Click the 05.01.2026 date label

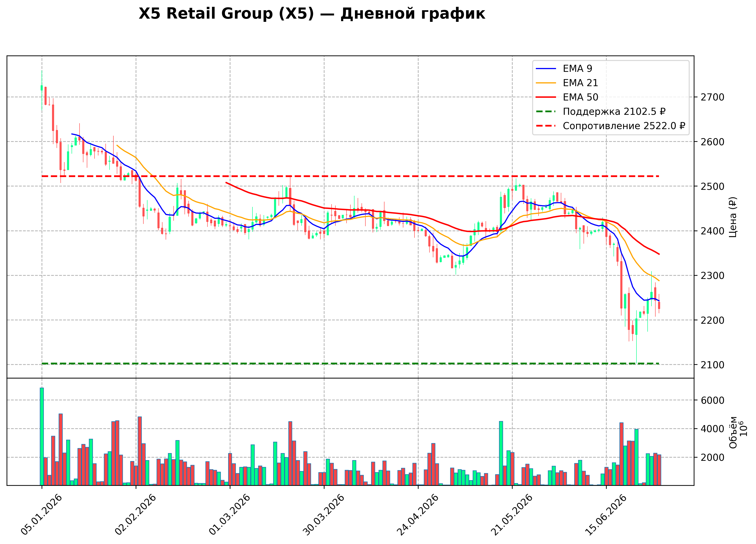tap(42, 515)
